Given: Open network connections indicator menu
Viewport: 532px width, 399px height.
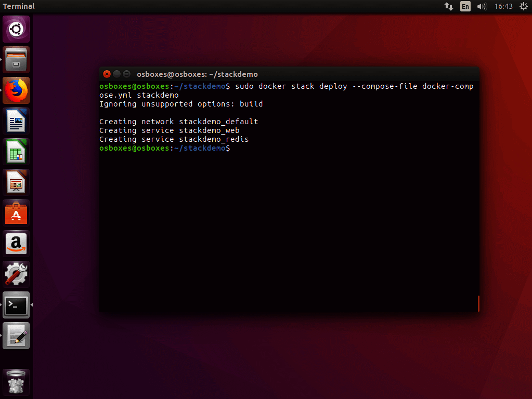Looking at the screenshot, I should [x=448, y=6].
